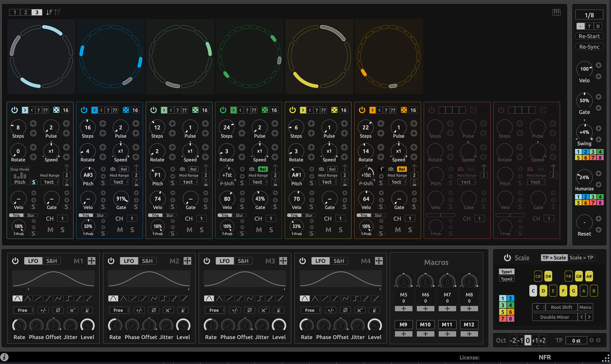Click the resize grip icon at bottom right
The height and width of the screenshot is (364, 611).
pyautogui.click(x=607, y=359)
